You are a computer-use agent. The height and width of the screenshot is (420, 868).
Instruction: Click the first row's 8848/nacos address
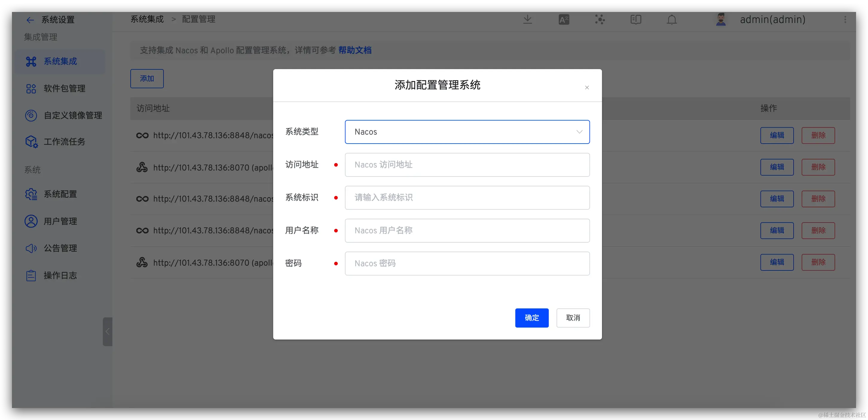[x=213, y=135]
